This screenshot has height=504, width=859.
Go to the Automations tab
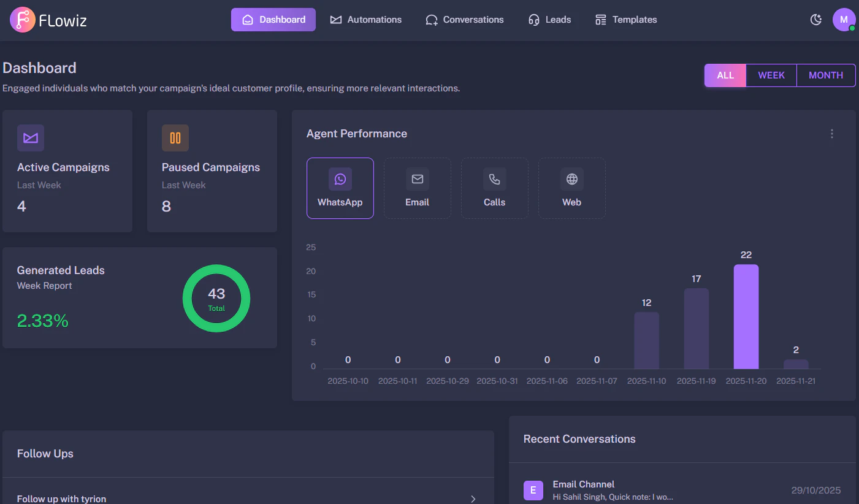pos(366,19)
